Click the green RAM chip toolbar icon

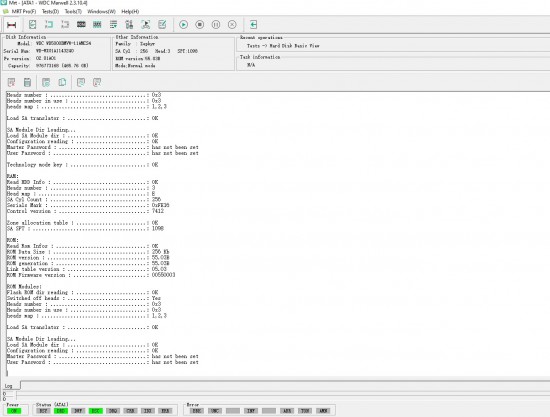coord(97,25)
